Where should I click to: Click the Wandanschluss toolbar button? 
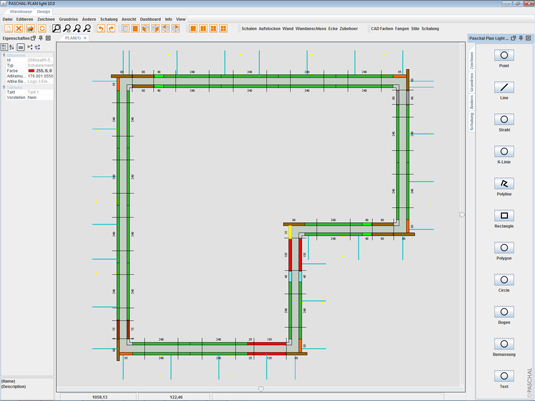pyautogui.click(x=310, y=29)
